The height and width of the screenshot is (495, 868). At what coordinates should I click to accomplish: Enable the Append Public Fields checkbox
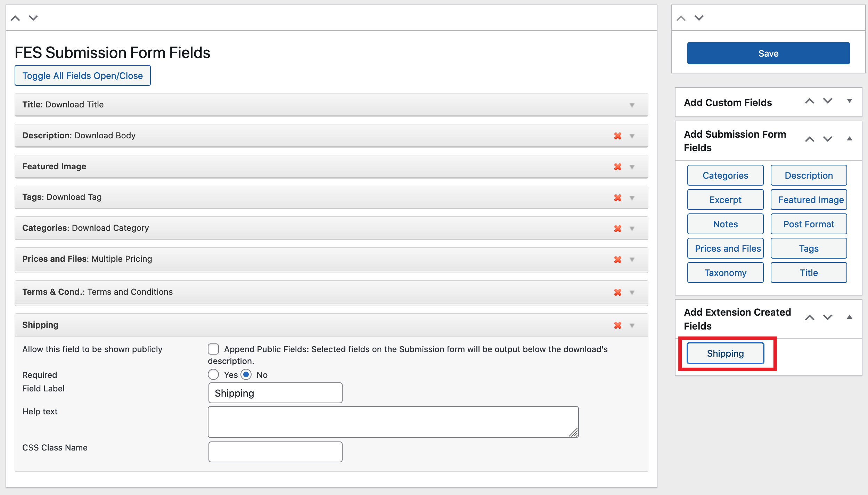click(213, 349)
